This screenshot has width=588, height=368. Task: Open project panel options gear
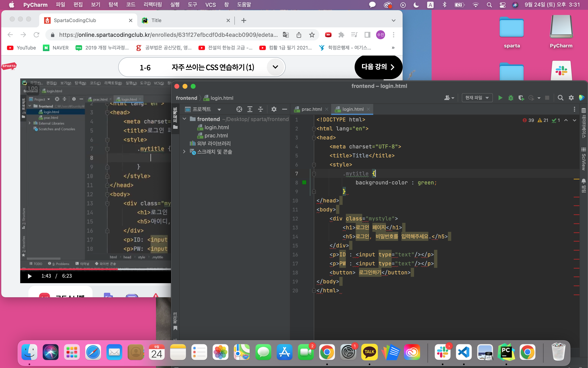click(274, 109)
